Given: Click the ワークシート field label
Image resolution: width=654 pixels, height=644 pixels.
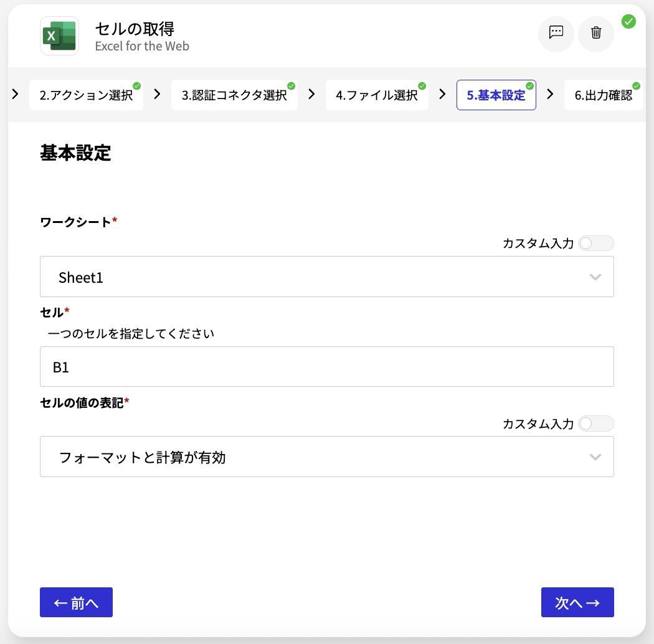Looking at the screenshot, I should click(78, 222).
